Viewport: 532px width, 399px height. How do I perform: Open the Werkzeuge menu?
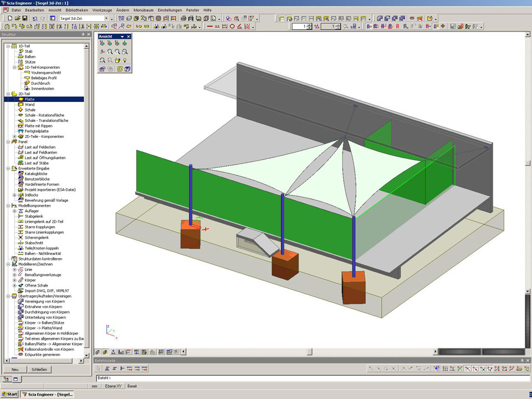click(103, 10)
